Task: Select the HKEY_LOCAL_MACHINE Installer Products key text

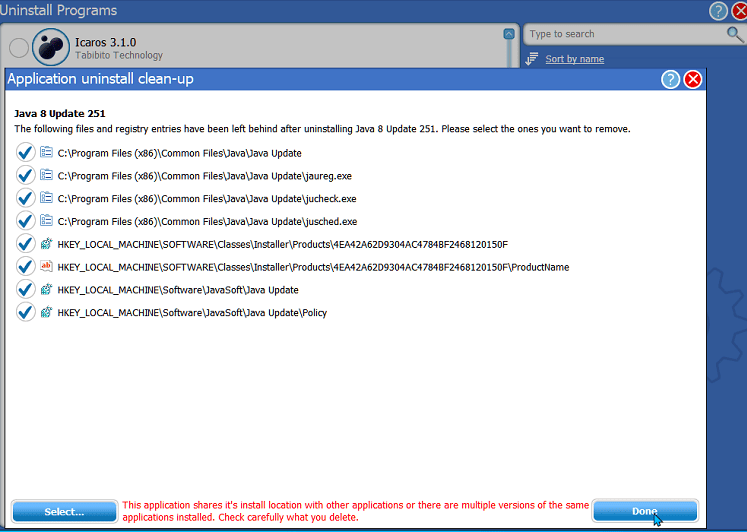Action: point(283,244)
